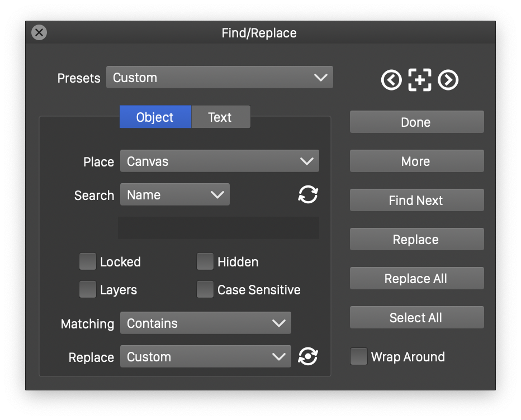Open the Presets dropdown

(220, 78)
